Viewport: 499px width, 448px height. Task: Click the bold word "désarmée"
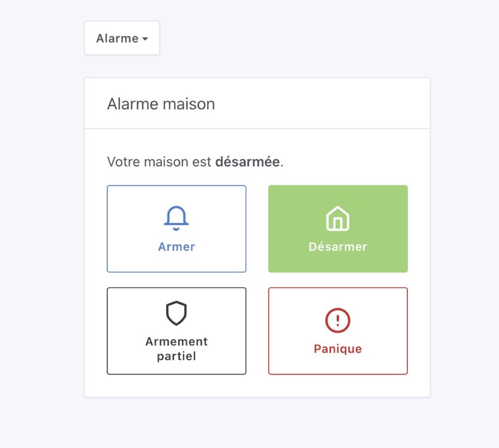coord(248,162)
